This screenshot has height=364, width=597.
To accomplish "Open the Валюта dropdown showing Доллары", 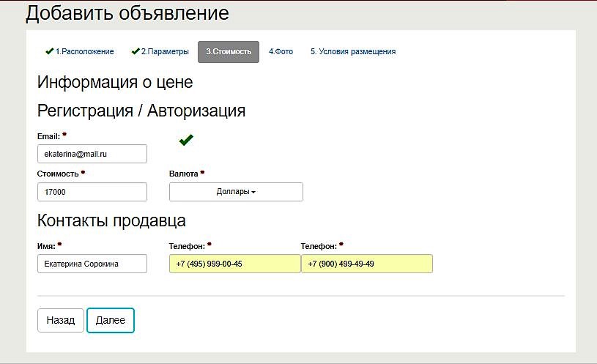I will tap(236, 192).
